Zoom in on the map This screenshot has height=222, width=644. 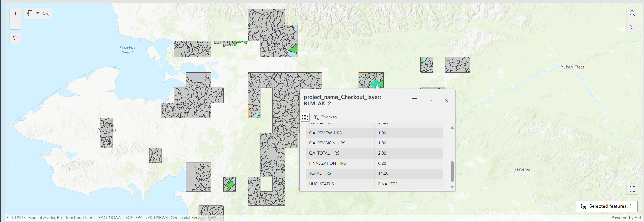click(15, 13)
